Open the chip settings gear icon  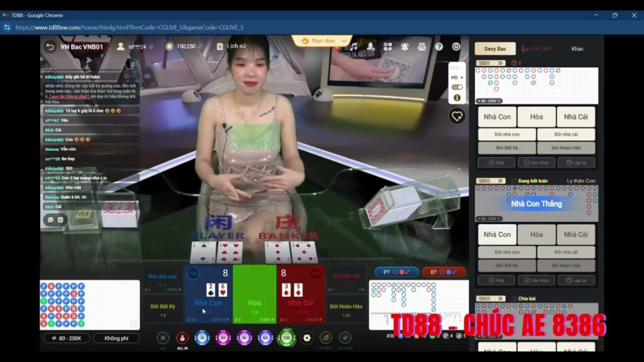(x=307, y=337)
